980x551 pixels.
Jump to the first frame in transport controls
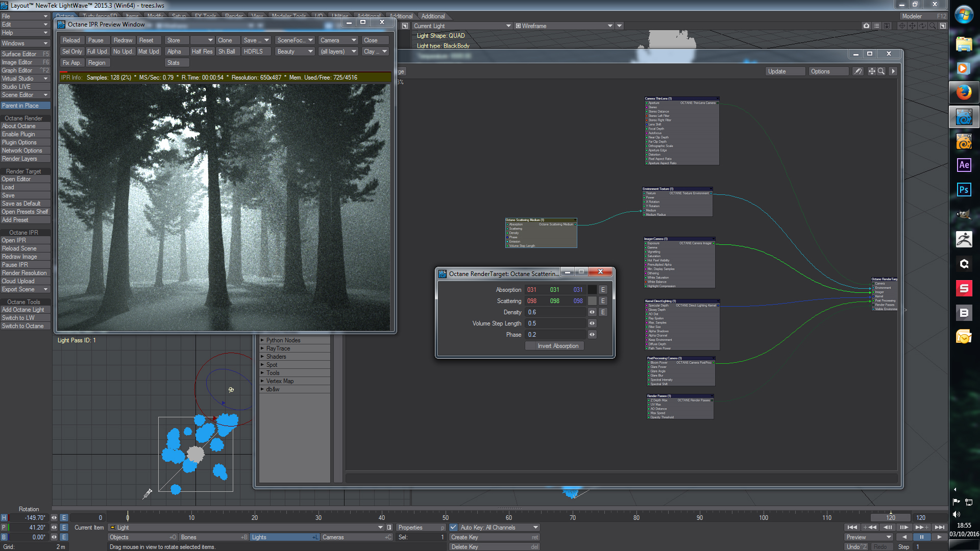coord(852,528)
